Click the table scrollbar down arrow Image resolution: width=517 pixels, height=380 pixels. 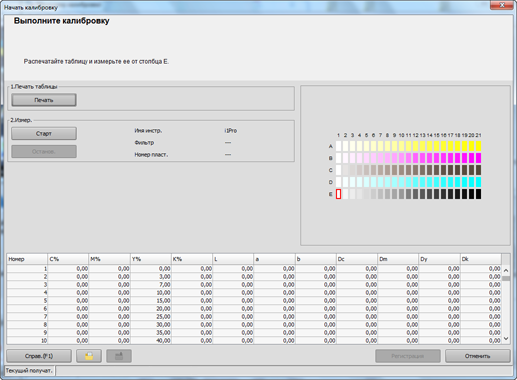506,339
